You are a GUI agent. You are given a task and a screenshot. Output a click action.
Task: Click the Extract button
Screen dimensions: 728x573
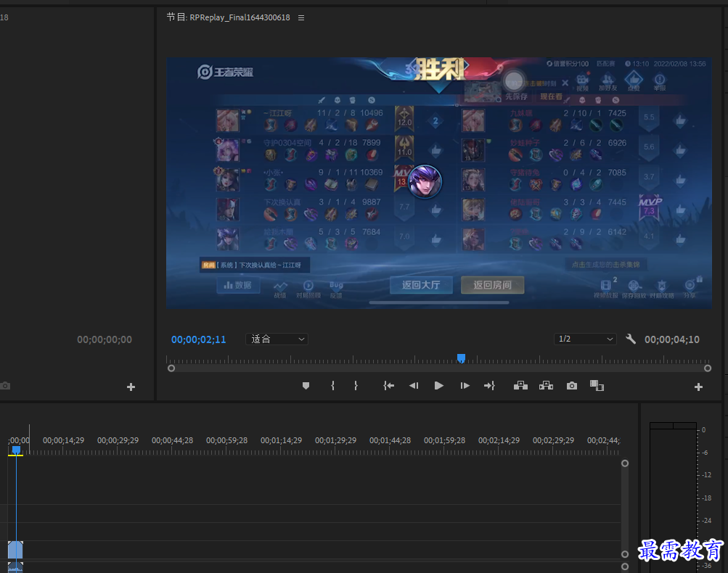[x=546, y=386]
